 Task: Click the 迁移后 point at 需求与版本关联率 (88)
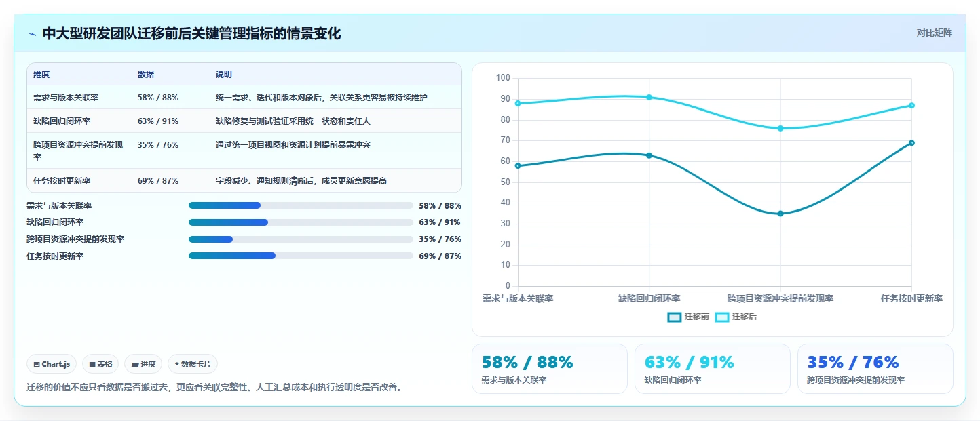coord(518,104)
